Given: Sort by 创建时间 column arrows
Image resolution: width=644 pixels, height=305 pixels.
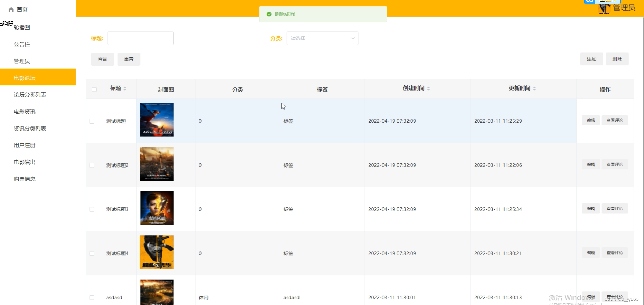Looking at the screenshot, I should pyautogui.click(x=429, y=89).
